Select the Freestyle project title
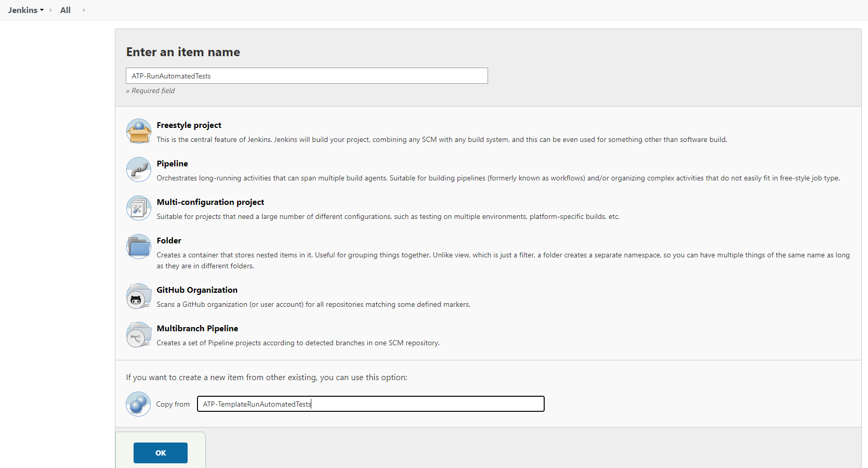The image size is (868, 468). point(189,125)
